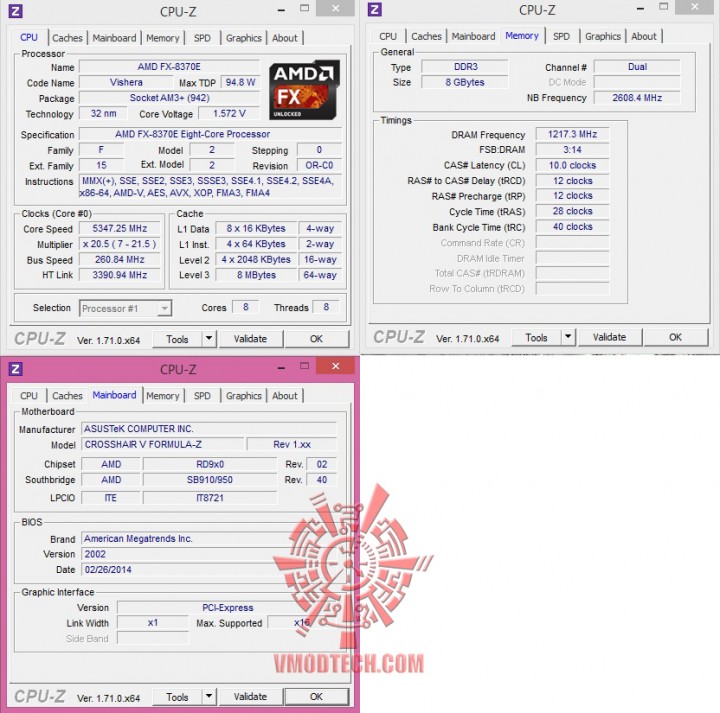Click Tools button in Memory window

point(536,337)
